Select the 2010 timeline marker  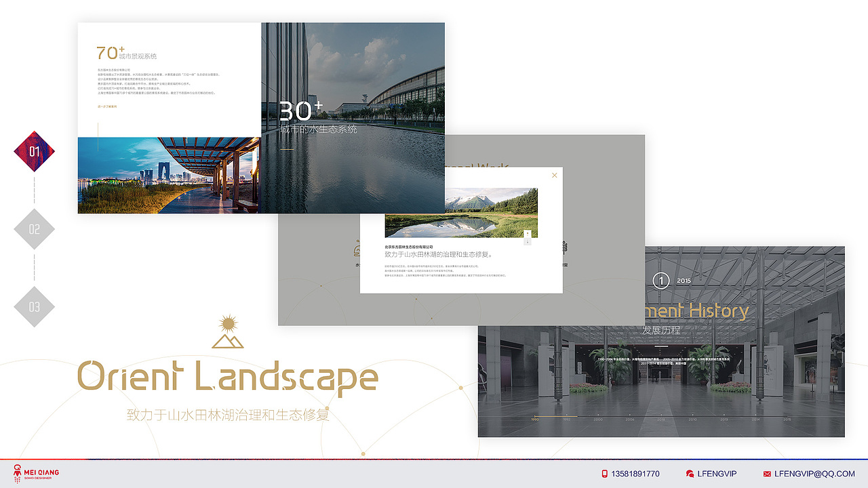pyautogui.click(x=692, y=418)
